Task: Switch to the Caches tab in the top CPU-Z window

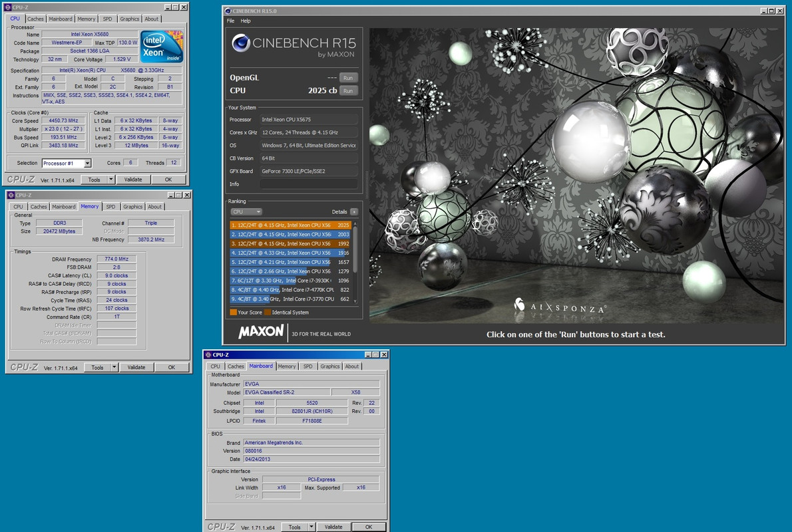Action: tap(35, 19)
